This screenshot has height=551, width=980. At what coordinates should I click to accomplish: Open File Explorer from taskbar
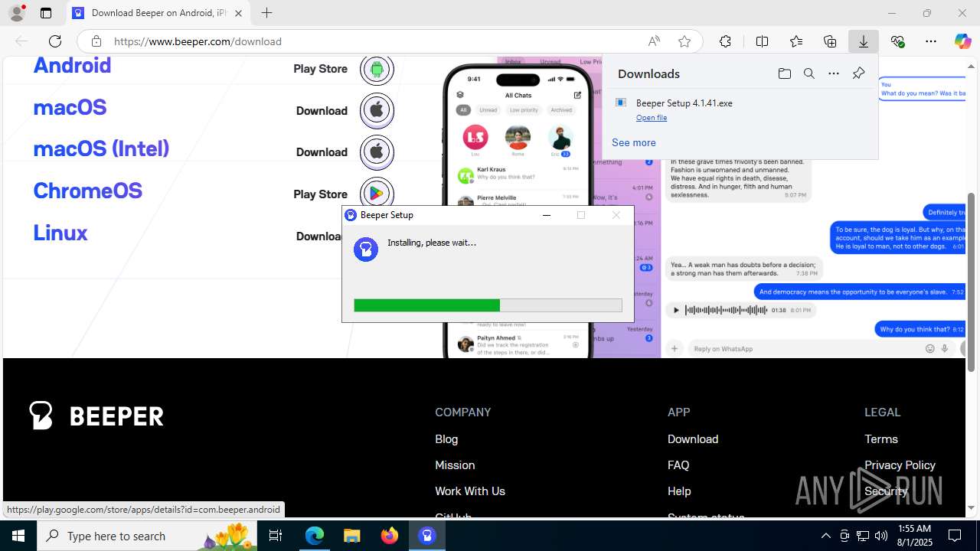352,536
